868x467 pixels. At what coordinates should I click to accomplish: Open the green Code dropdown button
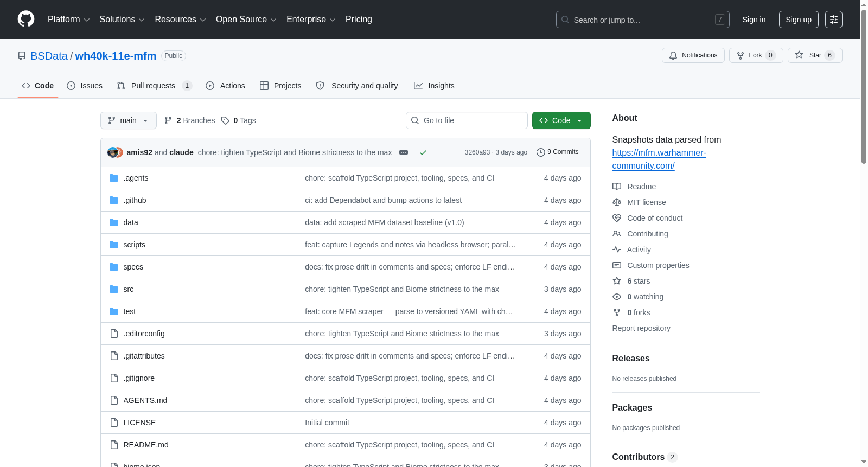tap(561, 120)
